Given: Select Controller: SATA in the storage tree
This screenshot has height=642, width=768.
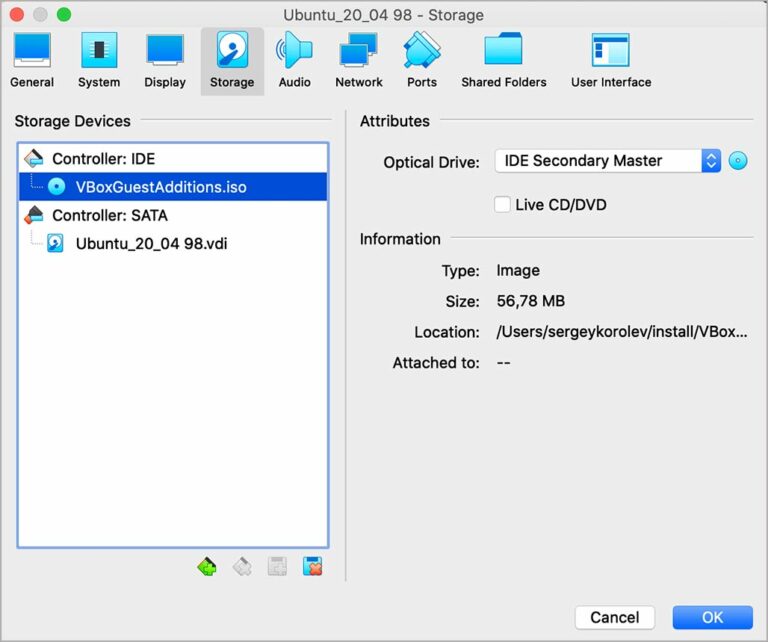Looking at the screenshot, I should (x=109, y=215).
